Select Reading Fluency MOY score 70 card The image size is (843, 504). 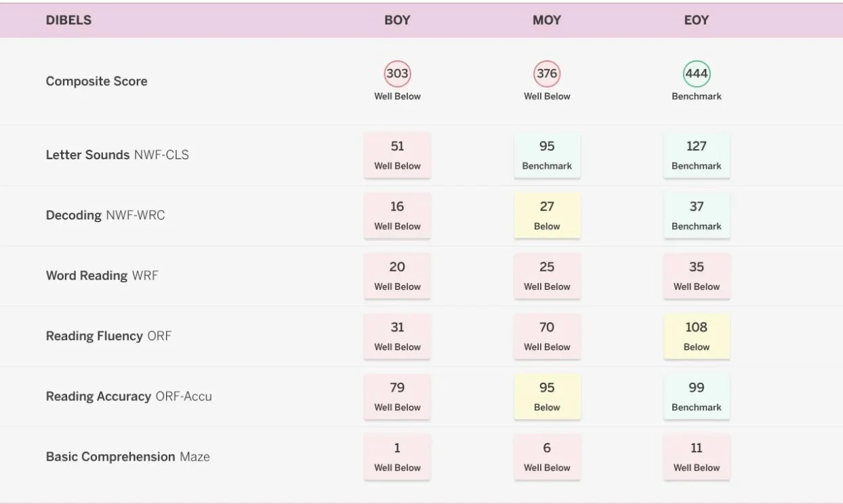pyautogui.click(x=547, y=336)
